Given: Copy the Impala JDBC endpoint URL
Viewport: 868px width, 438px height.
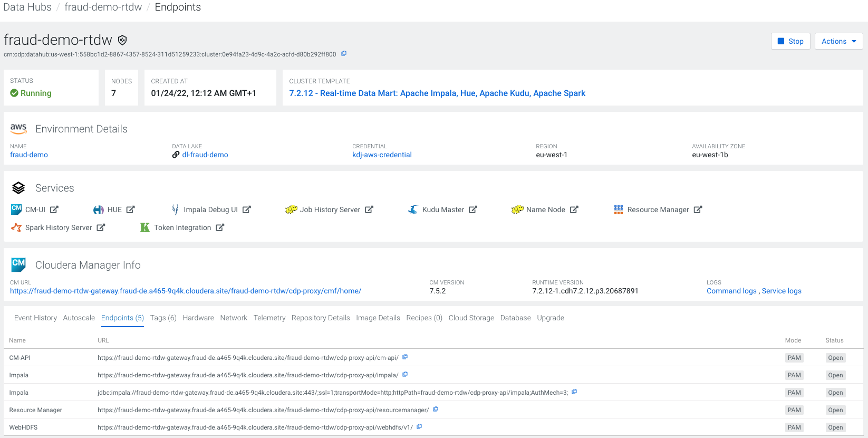Looking at the screenshot, I should click(x=574, y=392).
